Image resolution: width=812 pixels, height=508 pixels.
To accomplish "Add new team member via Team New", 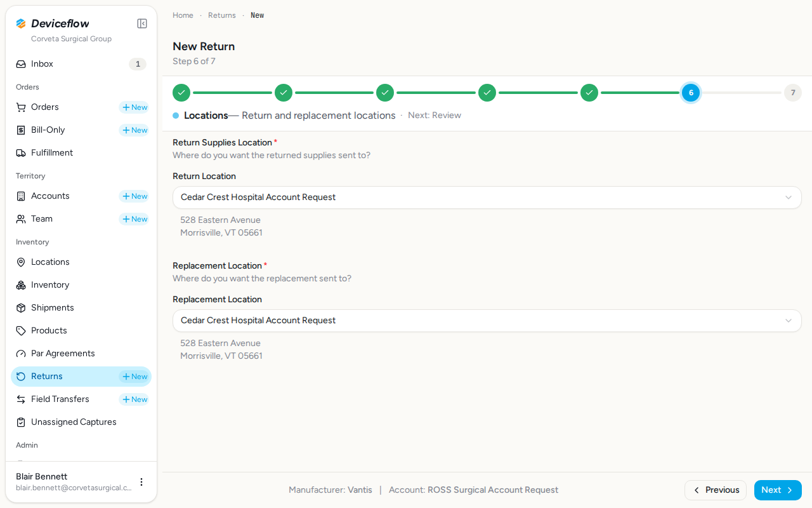I will tap(134, 219).
